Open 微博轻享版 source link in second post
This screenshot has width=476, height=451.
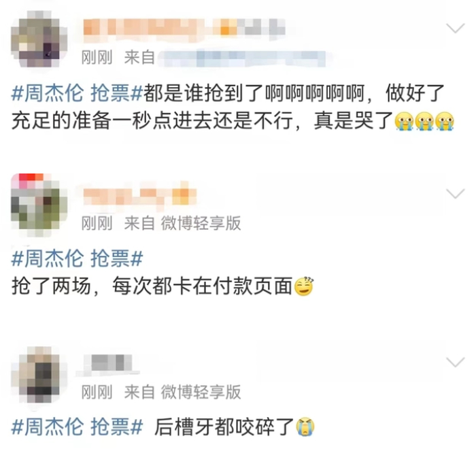[201, 223]
